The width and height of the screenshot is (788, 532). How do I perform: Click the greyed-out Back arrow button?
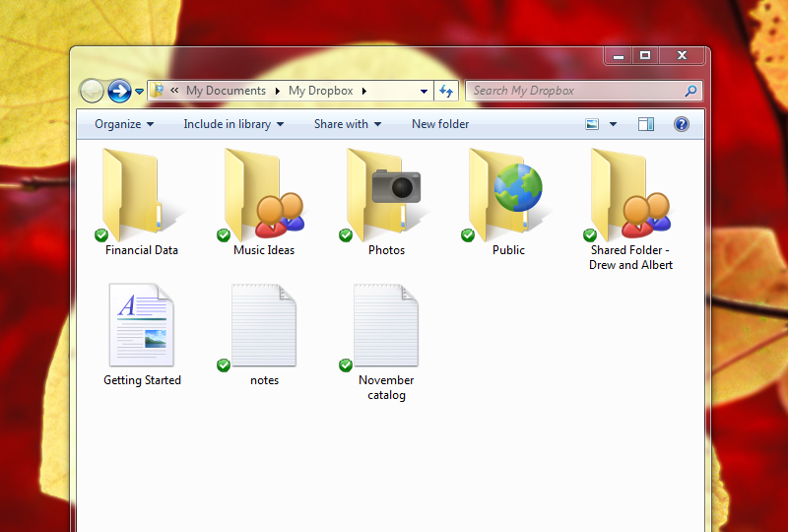(92, 91)
